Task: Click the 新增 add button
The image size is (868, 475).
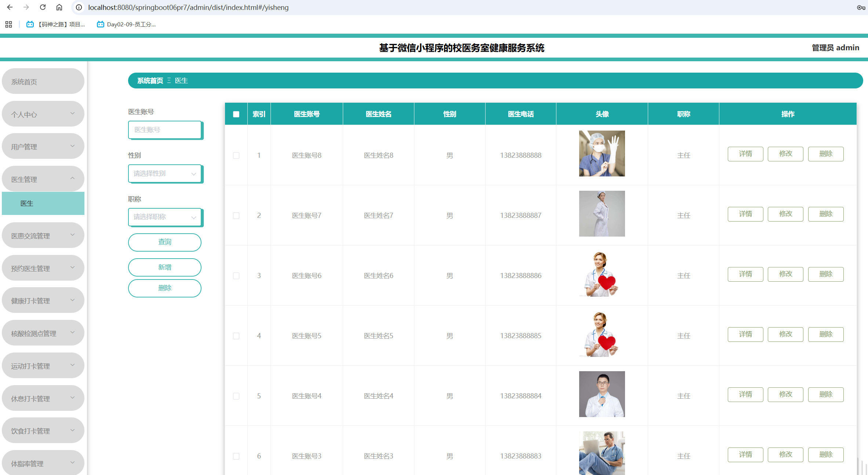Action: [165, 267]
